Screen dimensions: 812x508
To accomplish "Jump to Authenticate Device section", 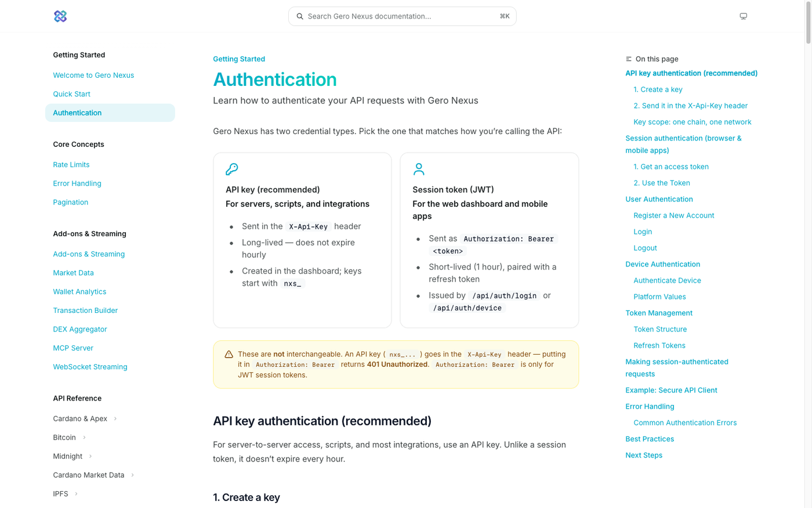I will pyautogui.click(x=667, y=280).
